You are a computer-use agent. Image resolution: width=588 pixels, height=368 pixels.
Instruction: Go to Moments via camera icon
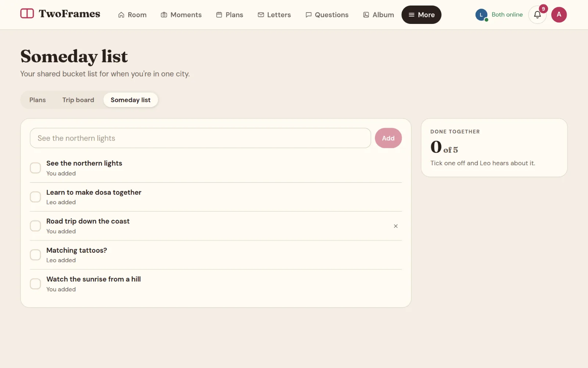point(181,15)
